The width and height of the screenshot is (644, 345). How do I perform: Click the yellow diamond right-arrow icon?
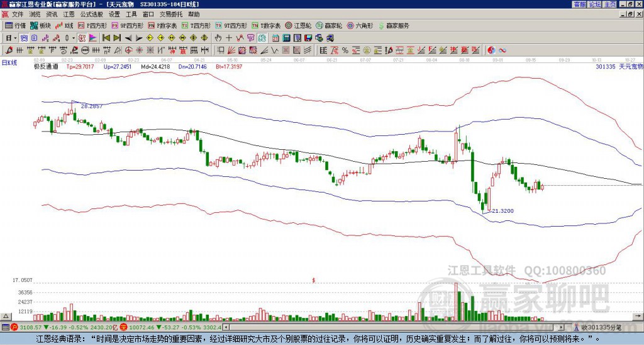pos(160,38)
